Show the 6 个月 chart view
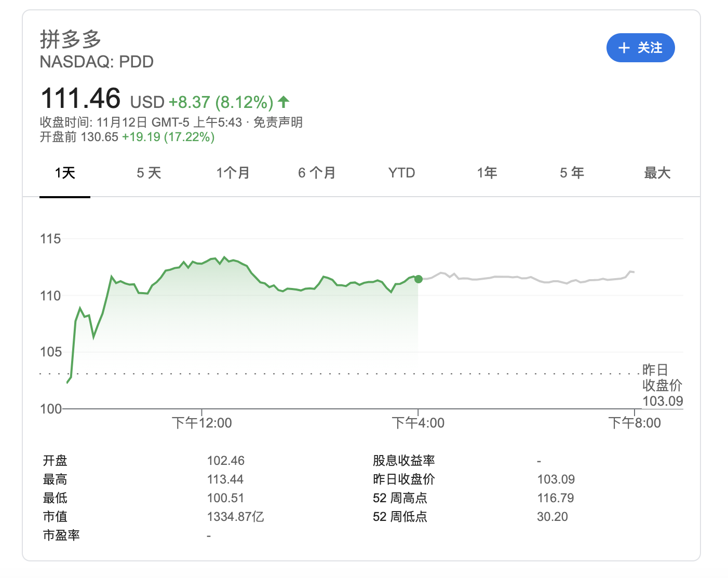 point(317,173)
